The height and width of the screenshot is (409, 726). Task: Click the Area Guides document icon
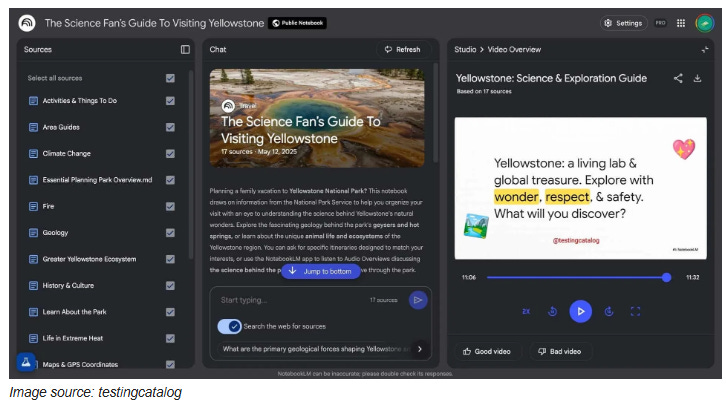pos(33,127)
